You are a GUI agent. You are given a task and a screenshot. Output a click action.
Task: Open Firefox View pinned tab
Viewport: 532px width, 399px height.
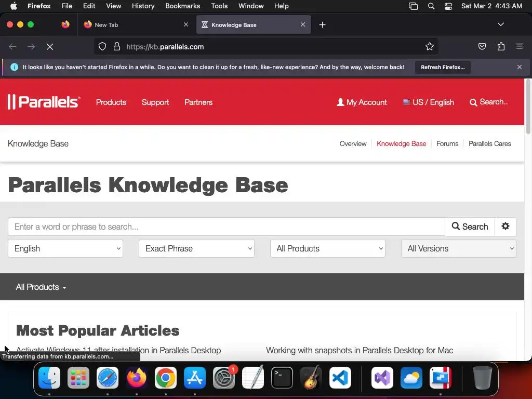click(65, 24)
